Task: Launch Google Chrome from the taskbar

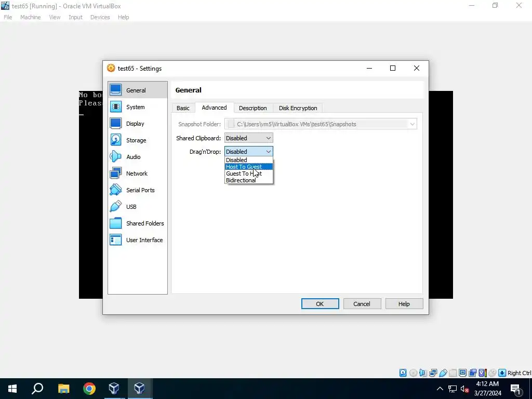Action: pos(89,389)
